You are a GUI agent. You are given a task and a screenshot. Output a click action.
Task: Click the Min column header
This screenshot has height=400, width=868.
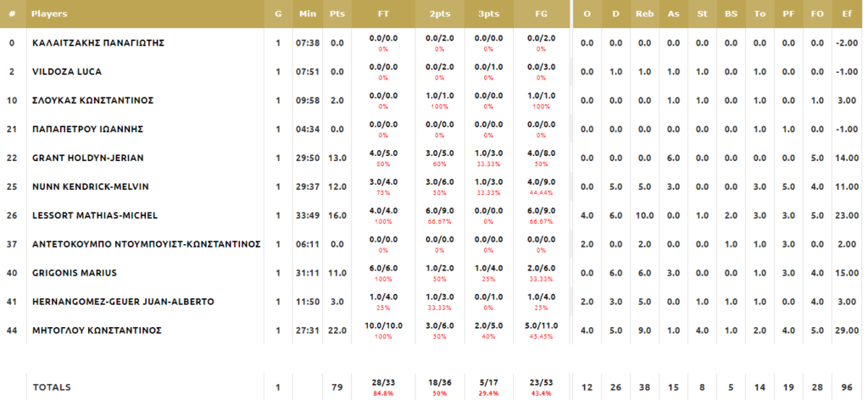(x=307, y=14)
